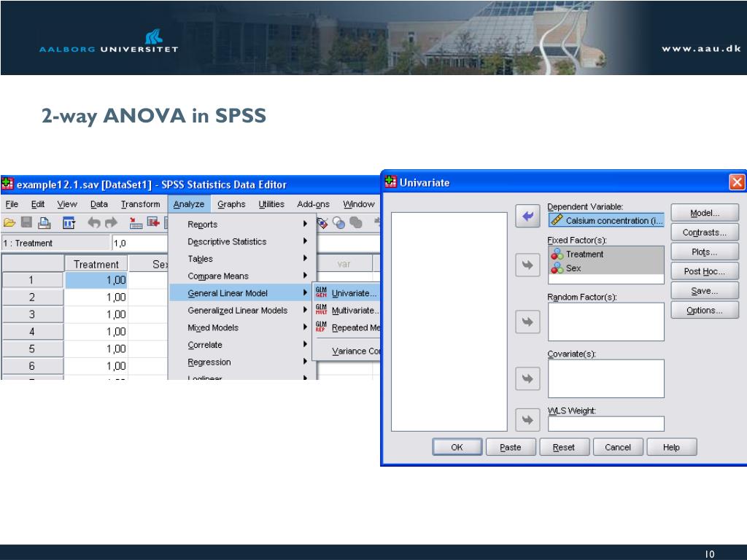Expand the Reports submenu

305,223
